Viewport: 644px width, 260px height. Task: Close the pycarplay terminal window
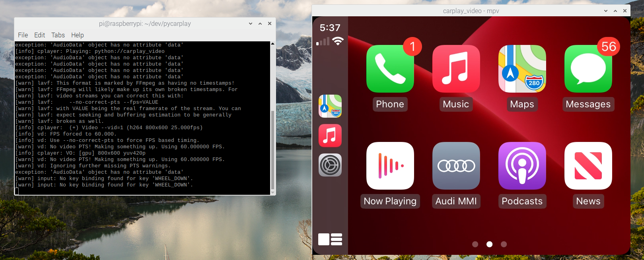[x=270, y=23]
